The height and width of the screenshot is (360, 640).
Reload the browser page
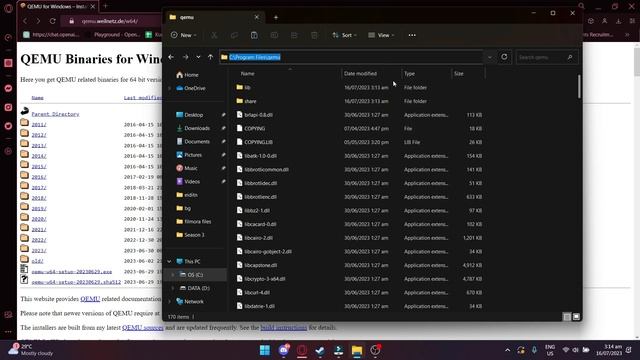(53, 21)
